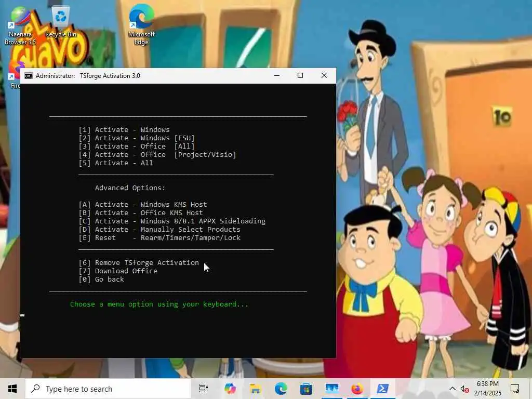Select '[A] Activate - Windows KMS Host'
The height and width of the screenshot is (399, 532).
tap(143, 205)
